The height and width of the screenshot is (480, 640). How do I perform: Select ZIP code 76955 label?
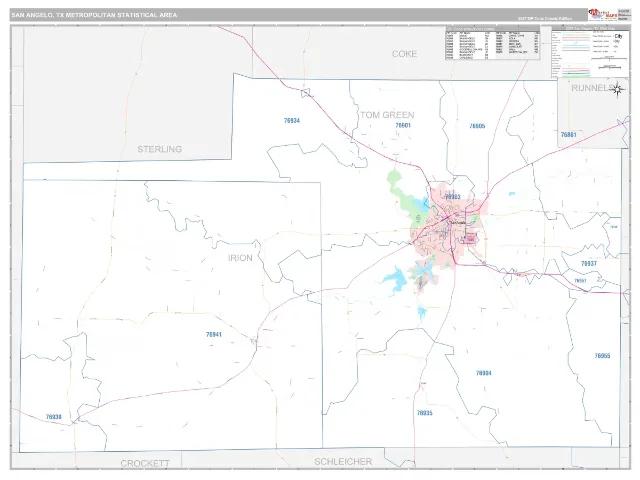[602, 356]
